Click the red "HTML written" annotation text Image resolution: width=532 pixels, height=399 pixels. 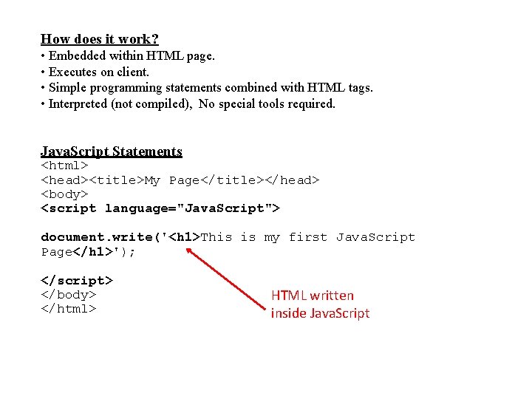point(313,296)
